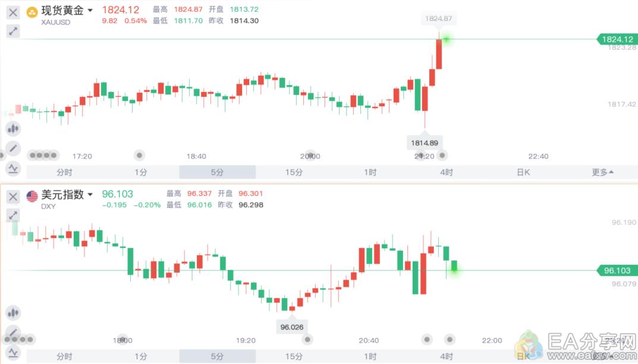
Task: Switch DXY chart to 1时 timeframe
Action: 370,356
